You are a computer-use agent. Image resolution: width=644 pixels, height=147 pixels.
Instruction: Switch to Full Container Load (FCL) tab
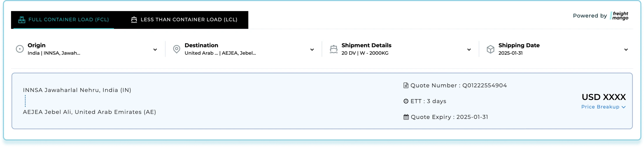click(68, 20)
